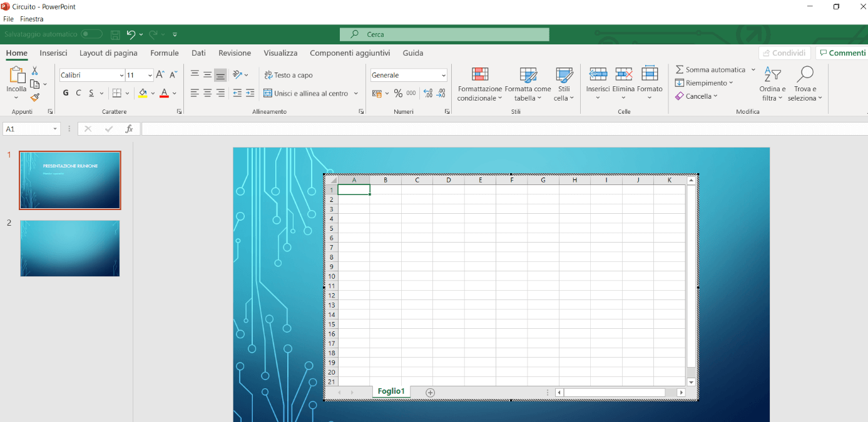Apply the 000 thousands separator style
The width and height of the screenshot is (868, 422).
pyautogui.click(x=411, y=93)
